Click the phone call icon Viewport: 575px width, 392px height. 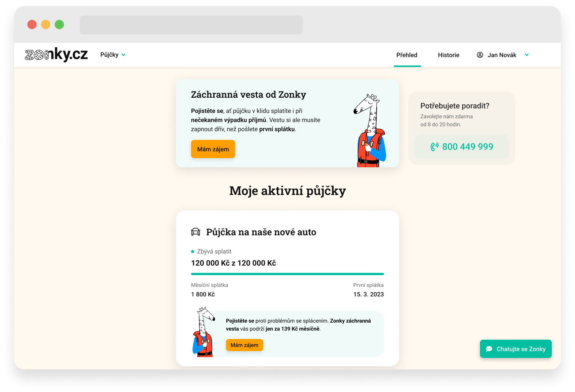pyautogui.click(x=434, y=146)
